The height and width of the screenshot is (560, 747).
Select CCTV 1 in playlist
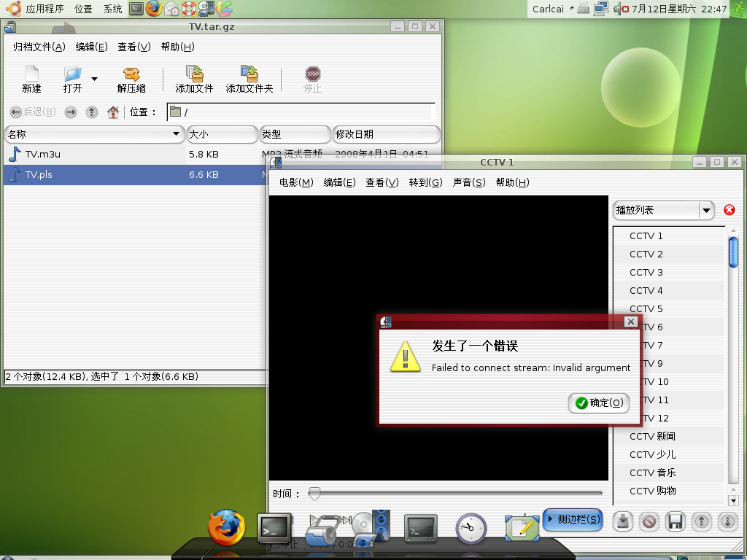pyautogui.click(x=669, y=236)
